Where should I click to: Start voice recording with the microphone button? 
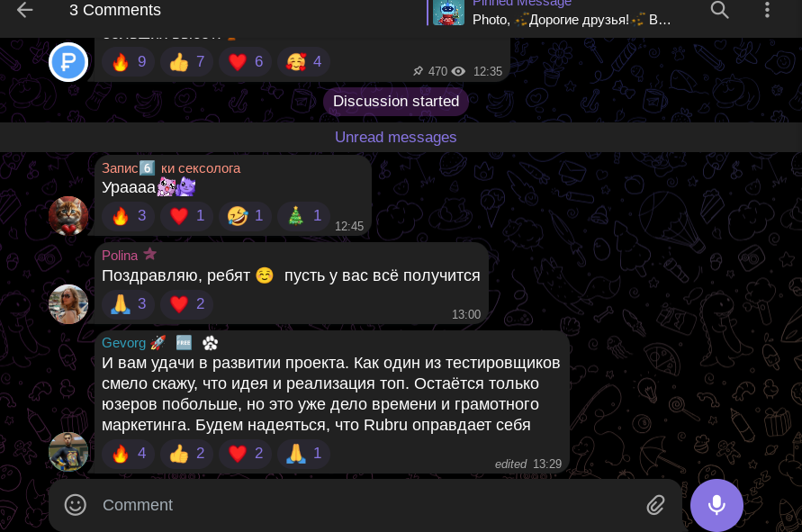[x=716, y=505]
